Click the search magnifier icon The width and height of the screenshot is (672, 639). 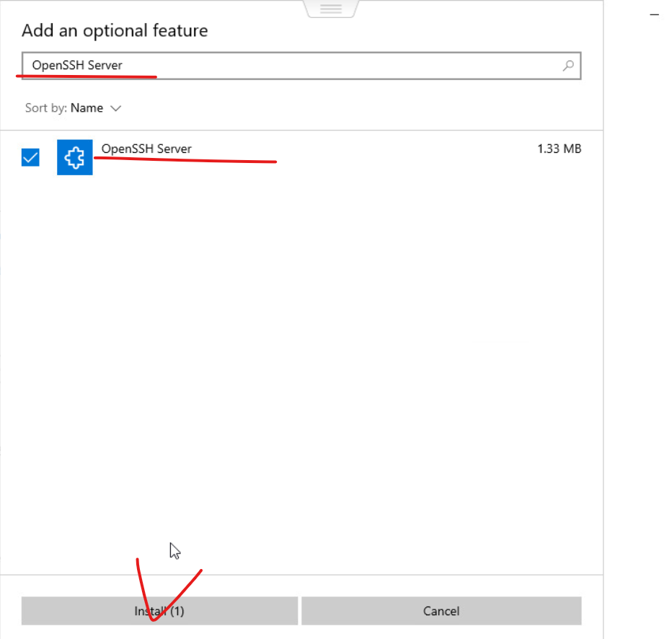pyautogui.click(x=568, y=66)
